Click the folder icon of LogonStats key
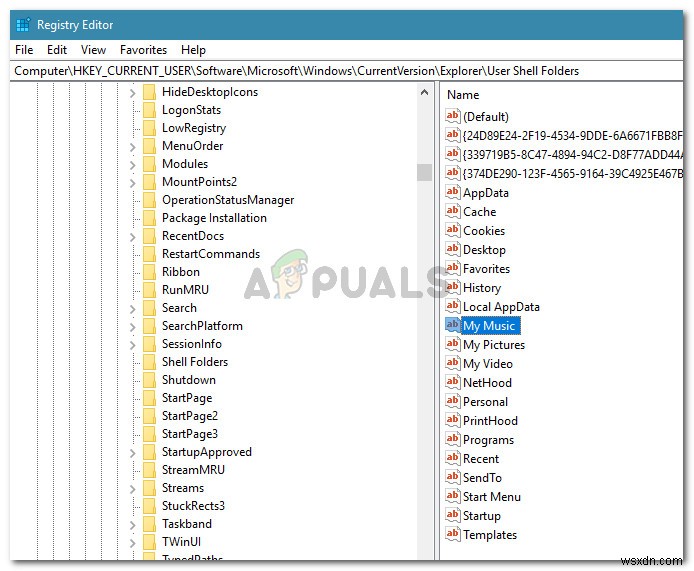This screenshot has height=571, width=694. tap(150, 110)
